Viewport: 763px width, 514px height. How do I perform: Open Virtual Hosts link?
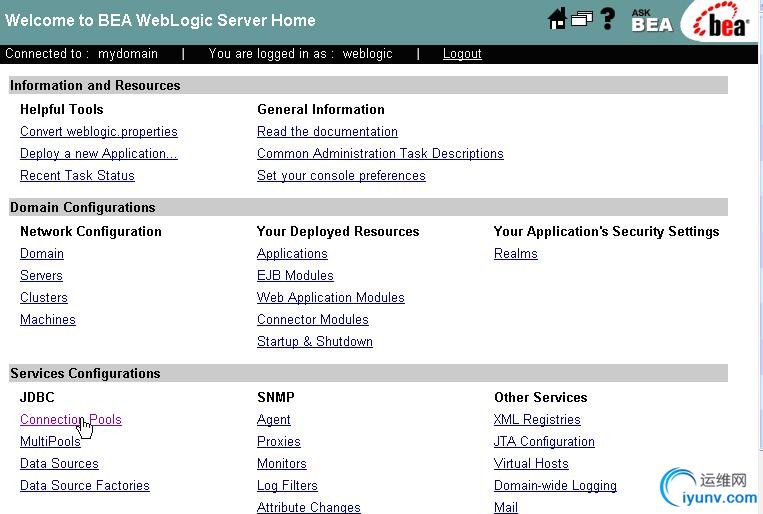531,463
